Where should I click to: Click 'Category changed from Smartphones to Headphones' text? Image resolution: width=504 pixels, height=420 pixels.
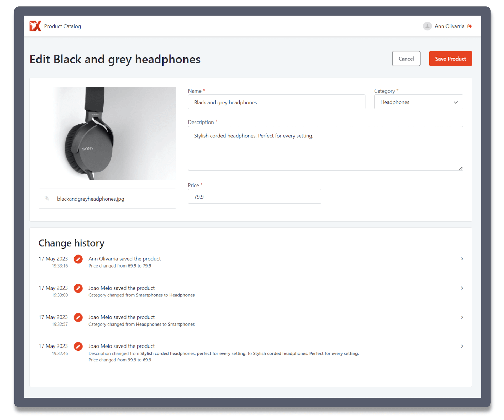coord(141,295)
